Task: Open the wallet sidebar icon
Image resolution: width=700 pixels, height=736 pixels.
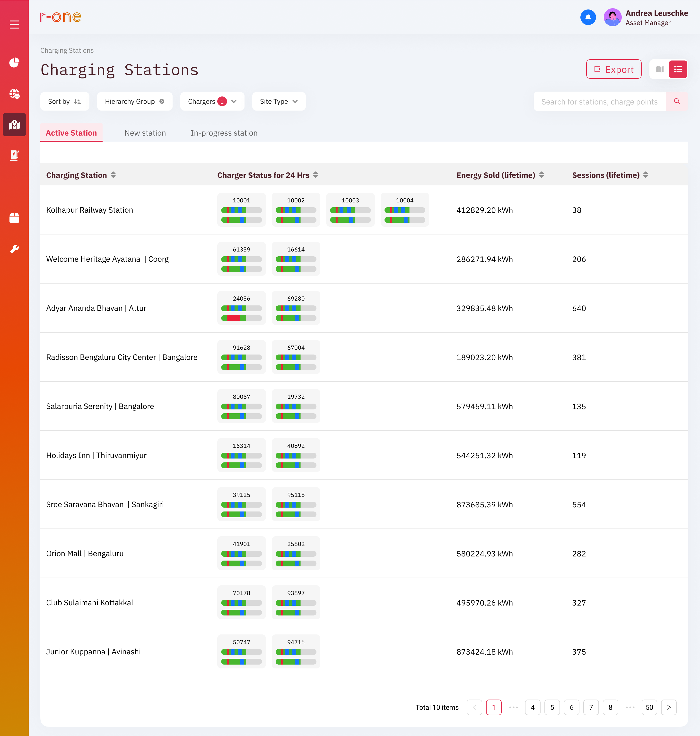Action: pos(14,218)
